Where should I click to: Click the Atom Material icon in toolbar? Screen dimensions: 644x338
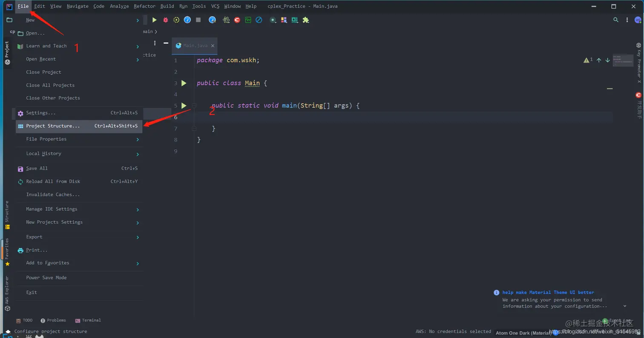click(x=226, y=20)
